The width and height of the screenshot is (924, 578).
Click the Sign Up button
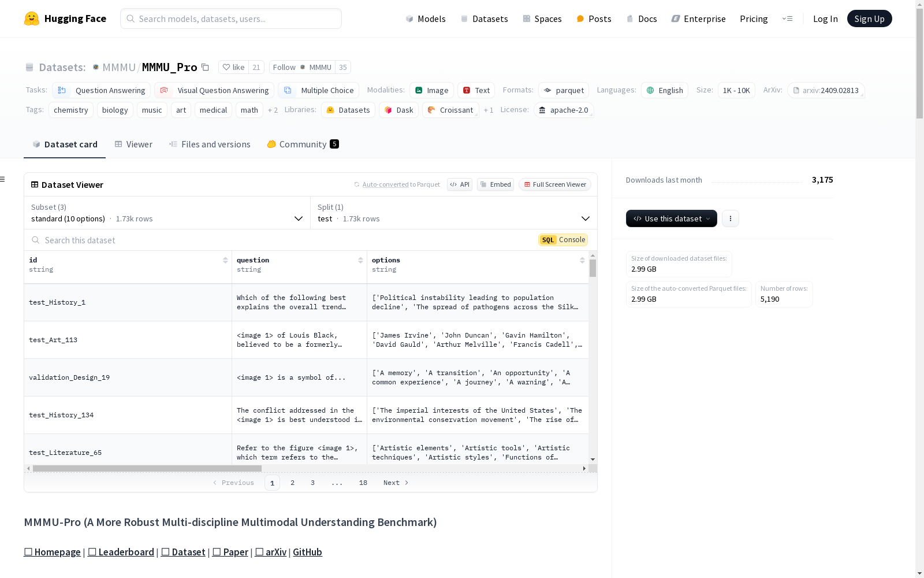tap(870, 18)
